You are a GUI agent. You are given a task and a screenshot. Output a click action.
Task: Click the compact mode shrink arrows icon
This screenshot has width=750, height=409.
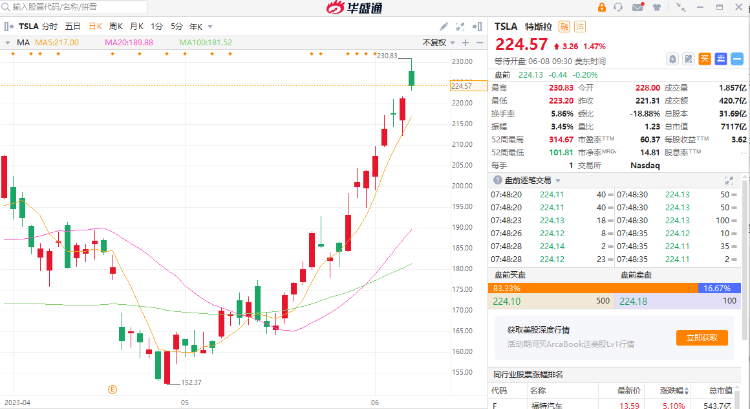click(680, 7)
